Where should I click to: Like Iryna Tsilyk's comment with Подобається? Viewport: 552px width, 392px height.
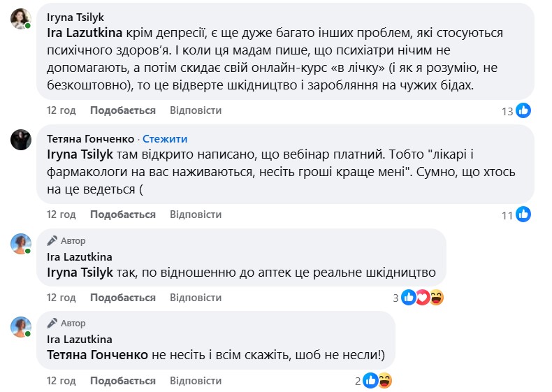[x=122, y=110]
